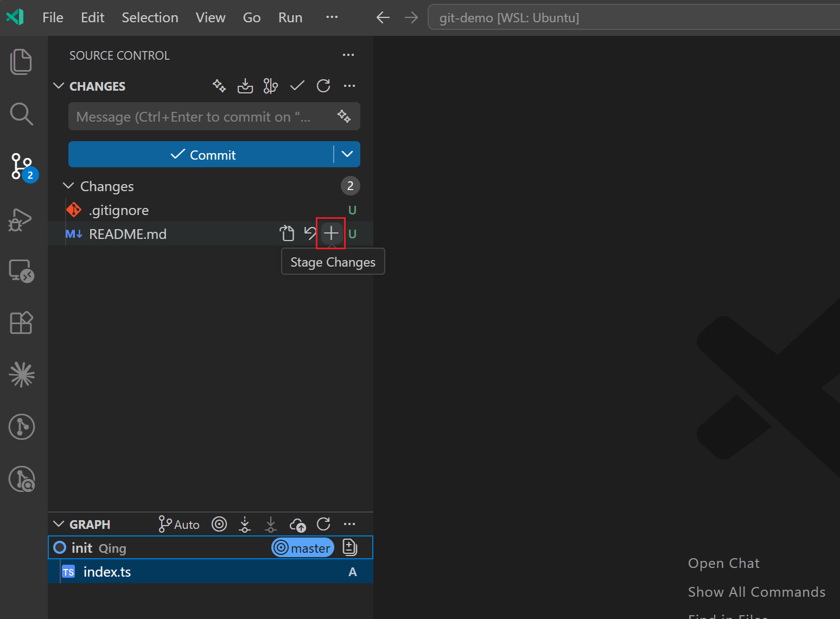Screen dimensions: 840x619
Task: Open the bottom git inspect icon in activity bar
Action: (22, 479)
